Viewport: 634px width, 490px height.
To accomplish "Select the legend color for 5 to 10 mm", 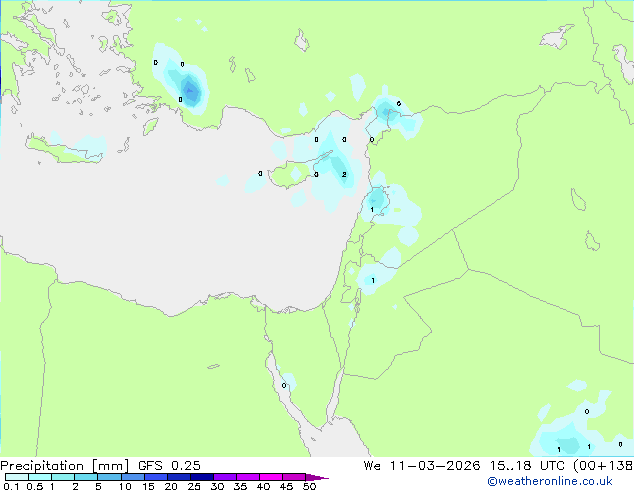I will (x=109, y=477).
